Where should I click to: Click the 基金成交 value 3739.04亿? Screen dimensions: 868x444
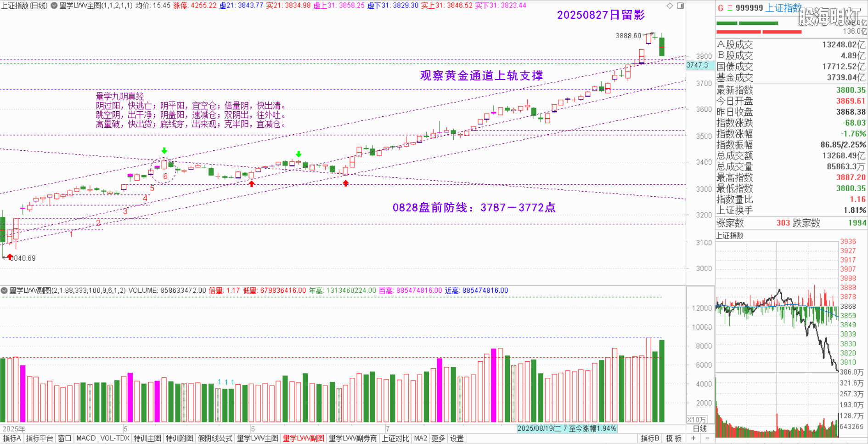(x=846, y=78)
